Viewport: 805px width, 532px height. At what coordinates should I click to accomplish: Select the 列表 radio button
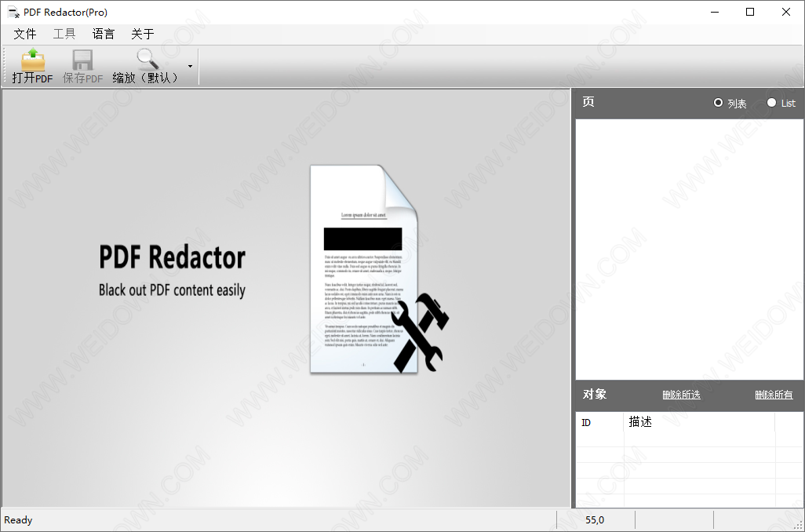point(718,103)
